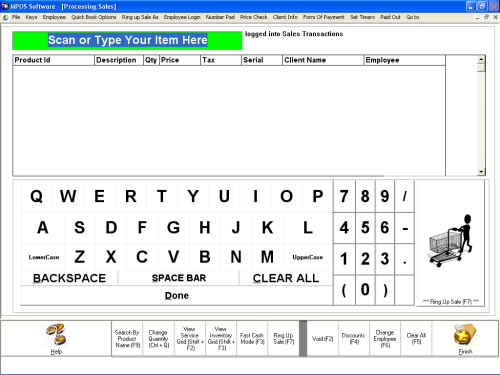The image size is (500, 375).
Task: Open the Paid Out menu
Action: pyautogui.click(x=390, y=17)
